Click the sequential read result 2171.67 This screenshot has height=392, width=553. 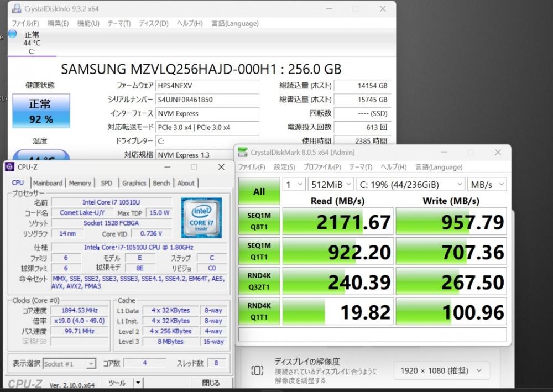(338, 221)
